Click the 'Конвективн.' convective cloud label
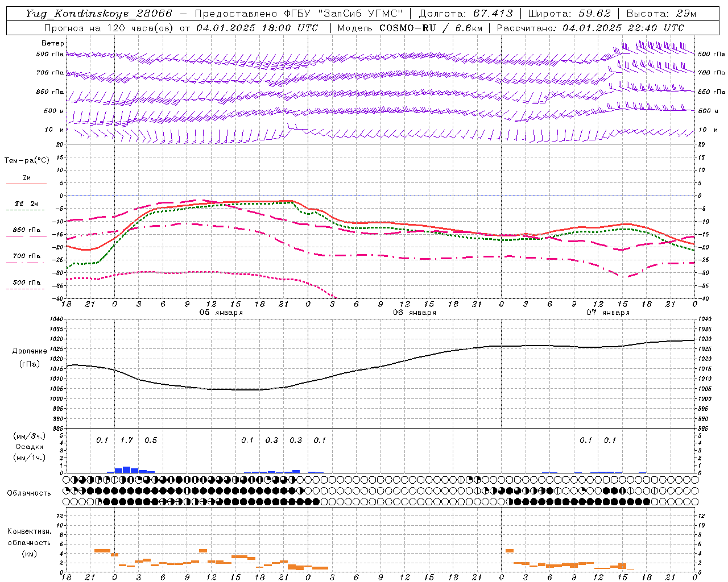 tap(29, 531)
